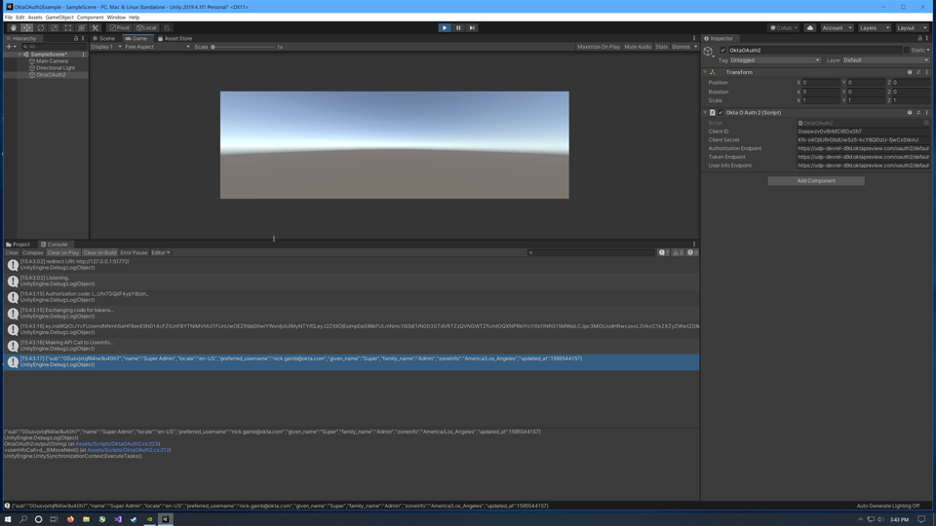
Task: Disable Okta O Auth 2 script checkbox
Action: click(720, 113)
